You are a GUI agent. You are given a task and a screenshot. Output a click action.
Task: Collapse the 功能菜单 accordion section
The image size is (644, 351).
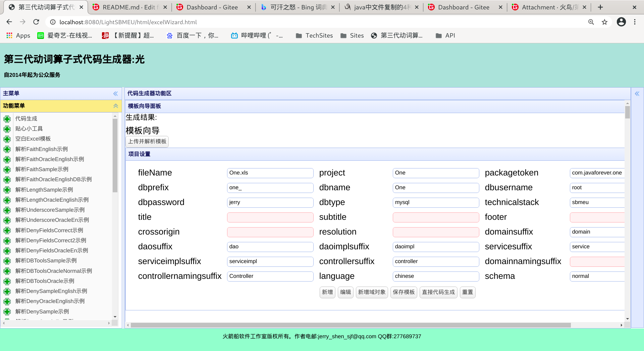pos(115,106)
